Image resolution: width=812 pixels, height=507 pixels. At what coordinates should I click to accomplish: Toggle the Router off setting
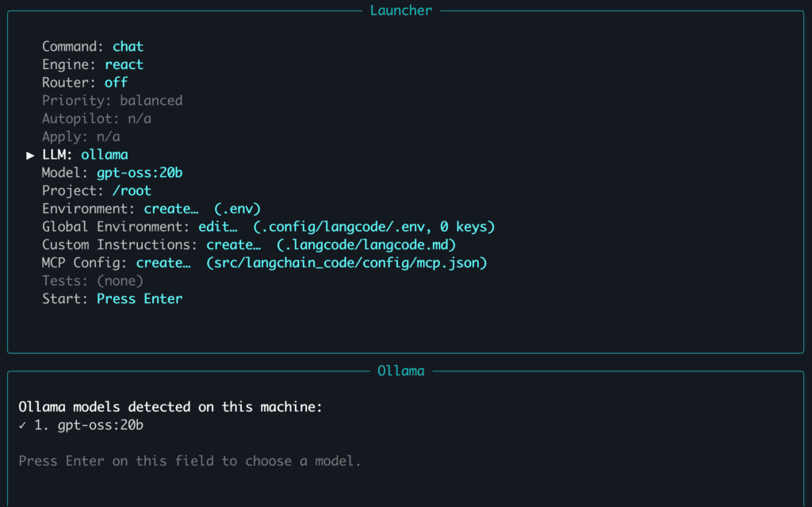tap(116, 83)
